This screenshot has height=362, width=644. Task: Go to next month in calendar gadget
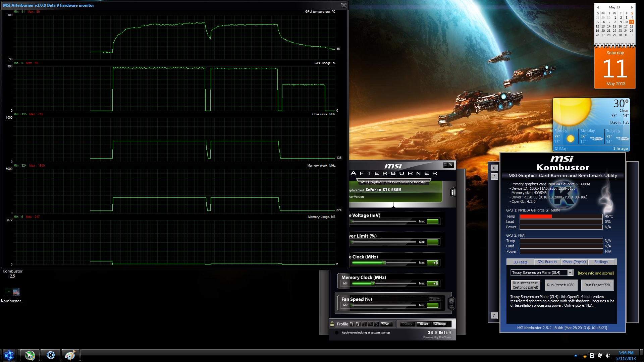(632, 7)
